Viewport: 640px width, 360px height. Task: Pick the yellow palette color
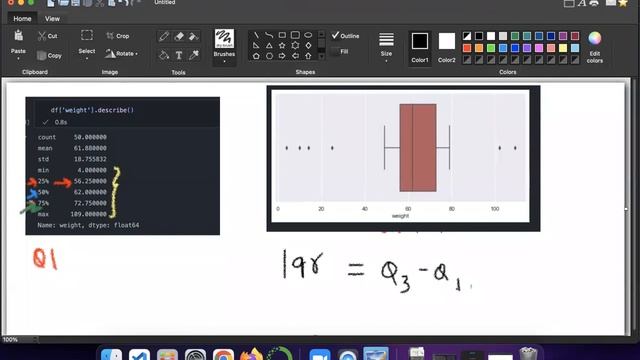(563, 48)
